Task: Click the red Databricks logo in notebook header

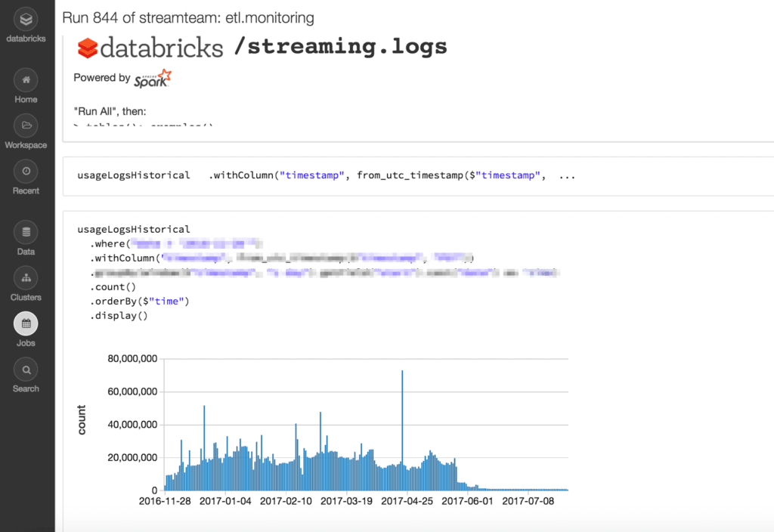Action: 88,48
